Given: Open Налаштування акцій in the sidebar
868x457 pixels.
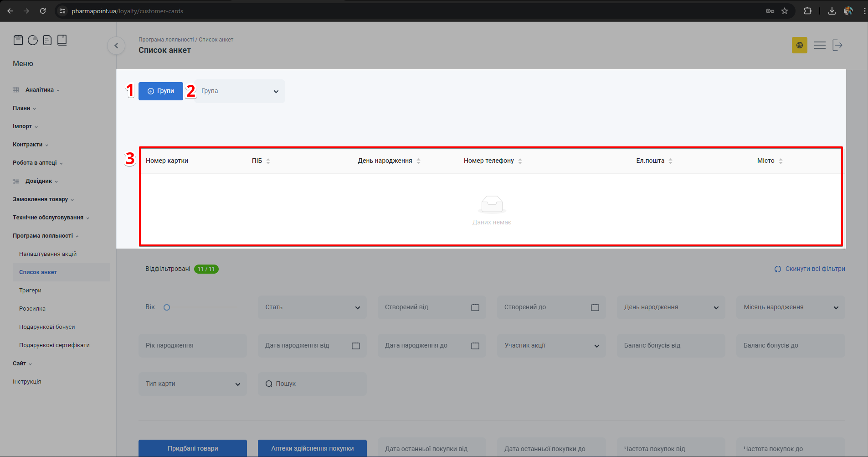Looking at the screenshot, I should point(48,254).
